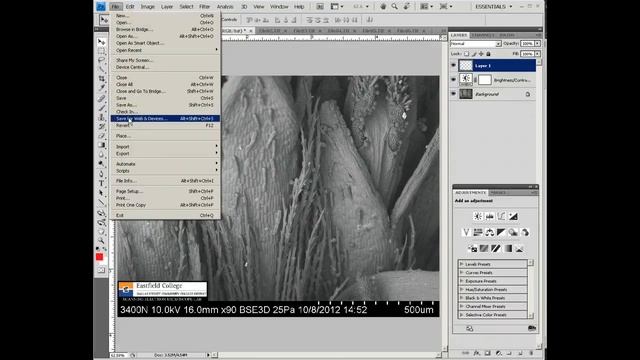This screenshot has height=360, width=640.
Task: Open the Automate submenu
Action: [165, 164]
